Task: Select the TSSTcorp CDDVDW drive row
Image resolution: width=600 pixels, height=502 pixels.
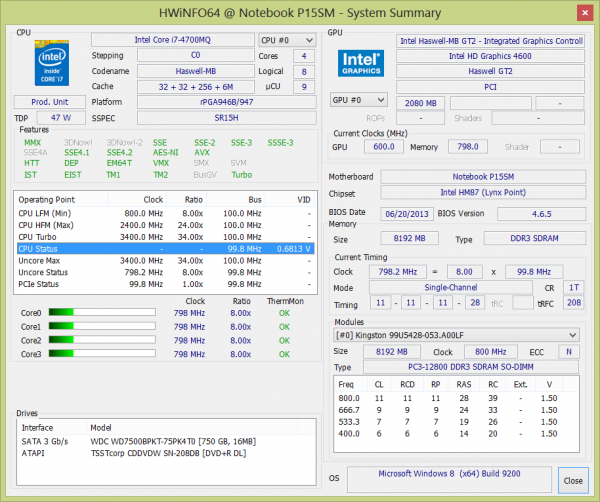Action: click(166, 453)
